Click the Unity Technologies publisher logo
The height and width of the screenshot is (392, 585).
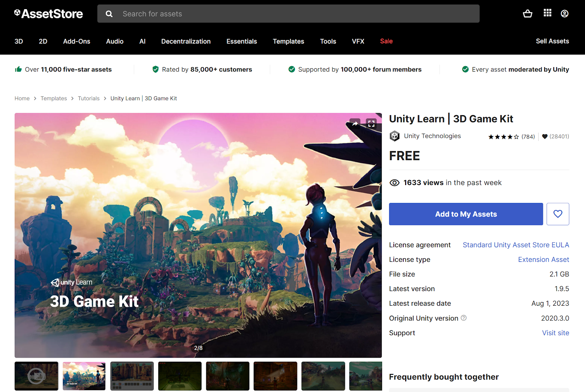395,136
